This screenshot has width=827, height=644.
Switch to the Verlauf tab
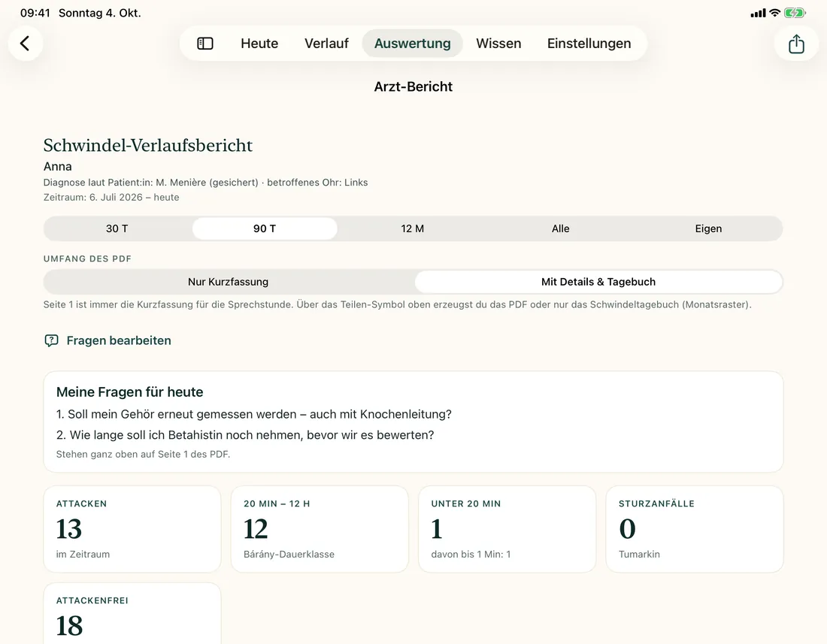(326, 44)
